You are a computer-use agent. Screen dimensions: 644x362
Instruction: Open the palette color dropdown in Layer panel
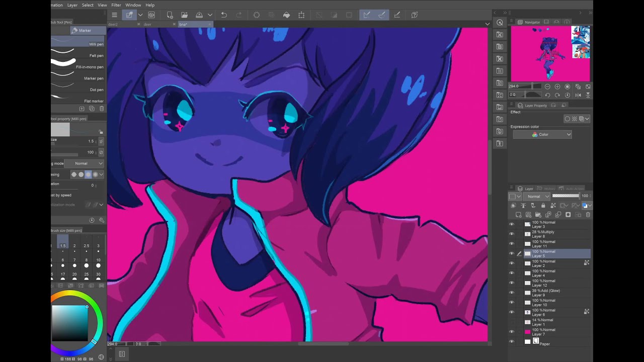pos(515,196)
